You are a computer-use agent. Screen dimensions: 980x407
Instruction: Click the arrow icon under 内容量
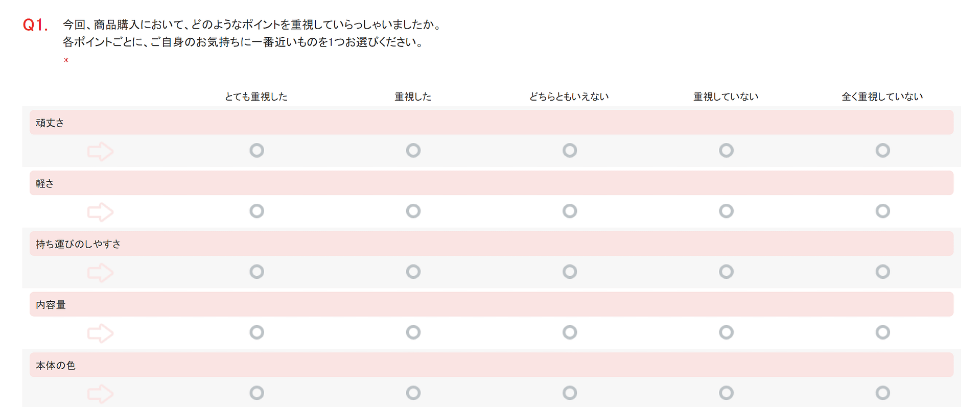(x=100, y=333)
